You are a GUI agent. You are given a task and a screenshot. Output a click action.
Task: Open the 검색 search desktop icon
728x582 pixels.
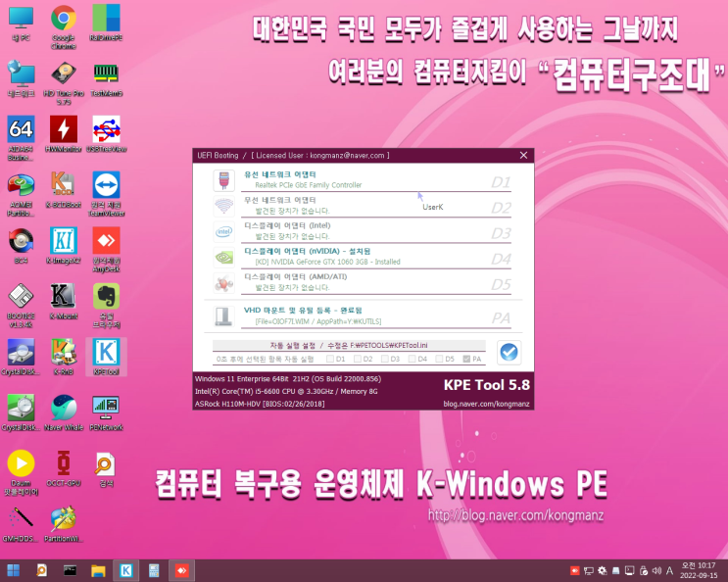coord(107,468)
